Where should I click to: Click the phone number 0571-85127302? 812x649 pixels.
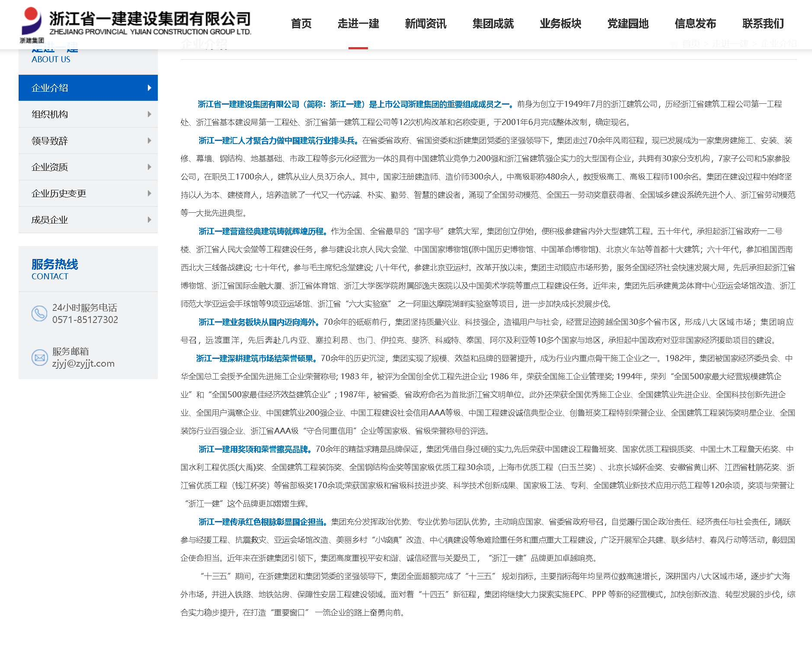pyautogui.click(x=85, y=320)
